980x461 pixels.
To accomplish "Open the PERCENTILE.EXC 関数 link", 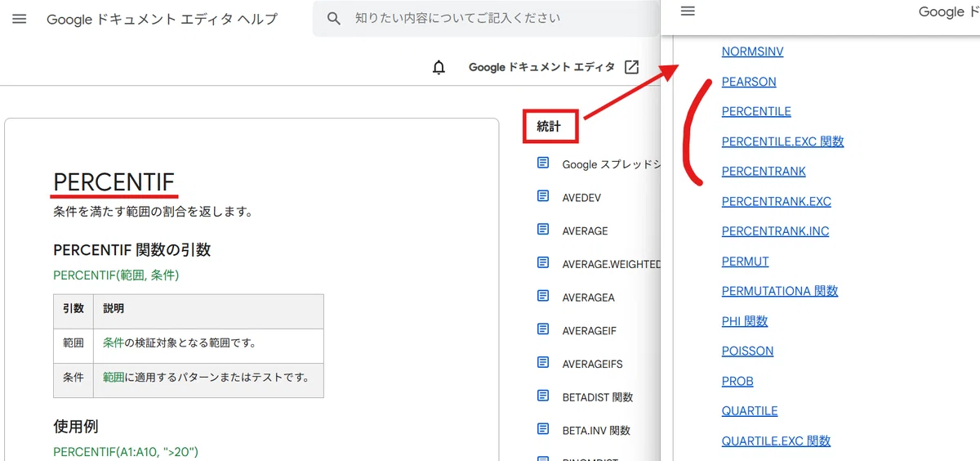I will coord(782,141).
